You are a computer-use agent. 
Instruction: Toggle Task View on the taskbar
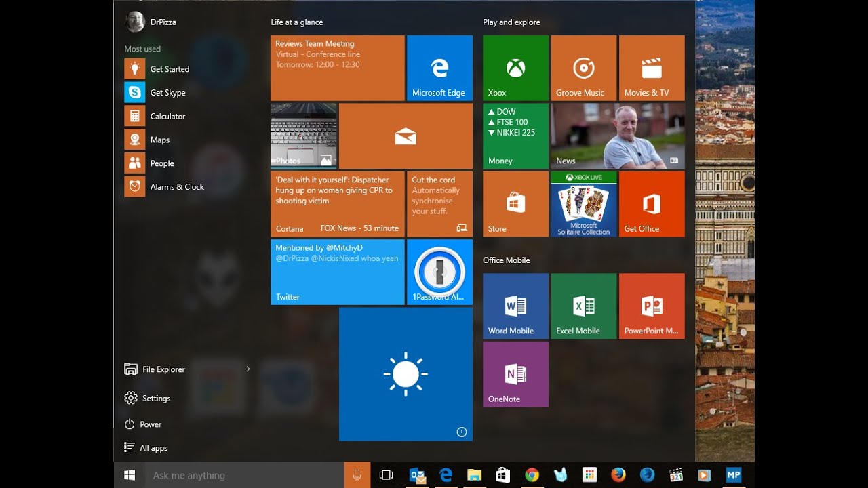pos(386,475)
